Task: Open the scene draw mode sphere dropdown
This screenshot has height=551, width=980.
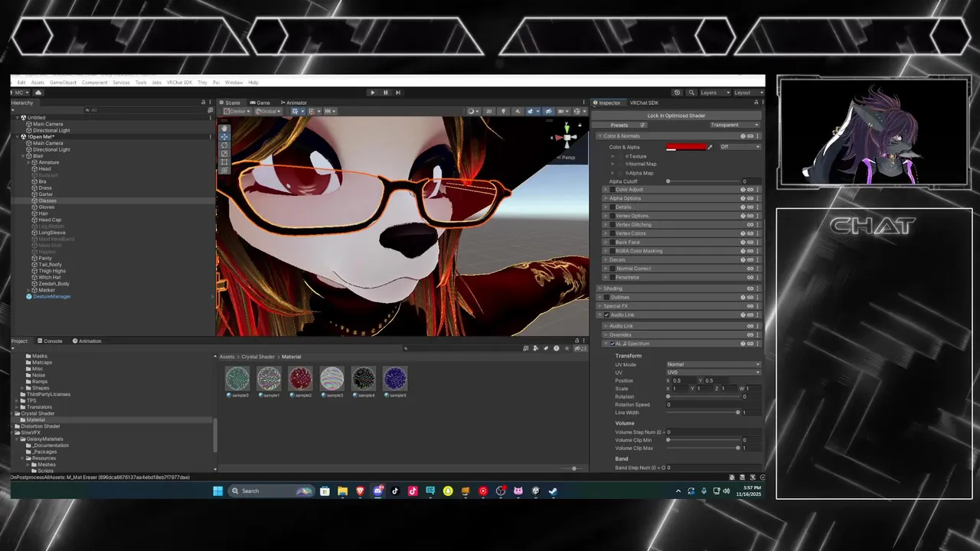Action: tap(473, 112)
